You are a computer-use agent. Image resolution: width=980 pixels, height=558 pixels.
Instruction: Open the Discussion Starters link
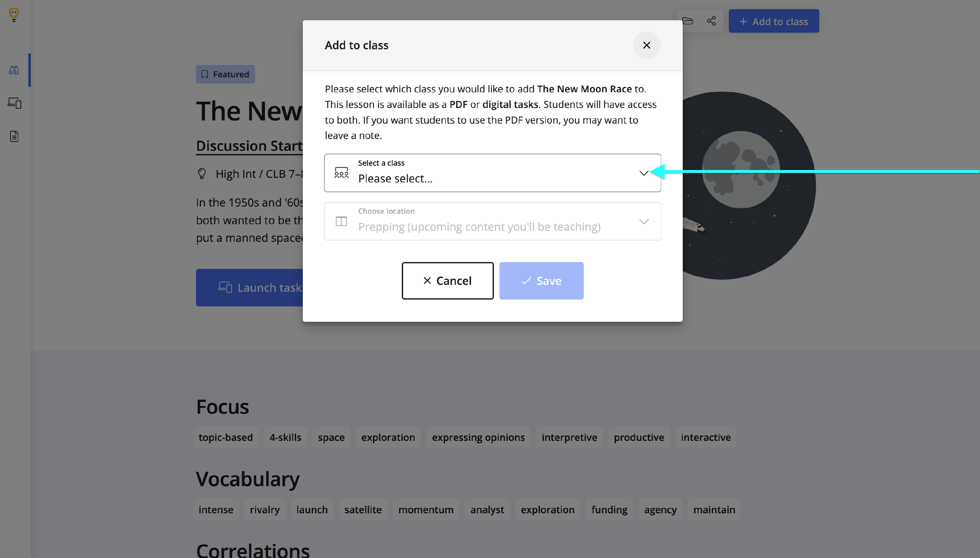(x=249, y=146)
